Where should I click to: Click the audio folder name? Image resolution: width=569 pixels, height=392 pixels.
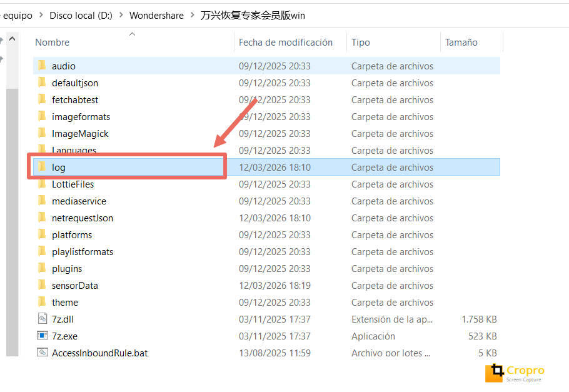[64, 66]
